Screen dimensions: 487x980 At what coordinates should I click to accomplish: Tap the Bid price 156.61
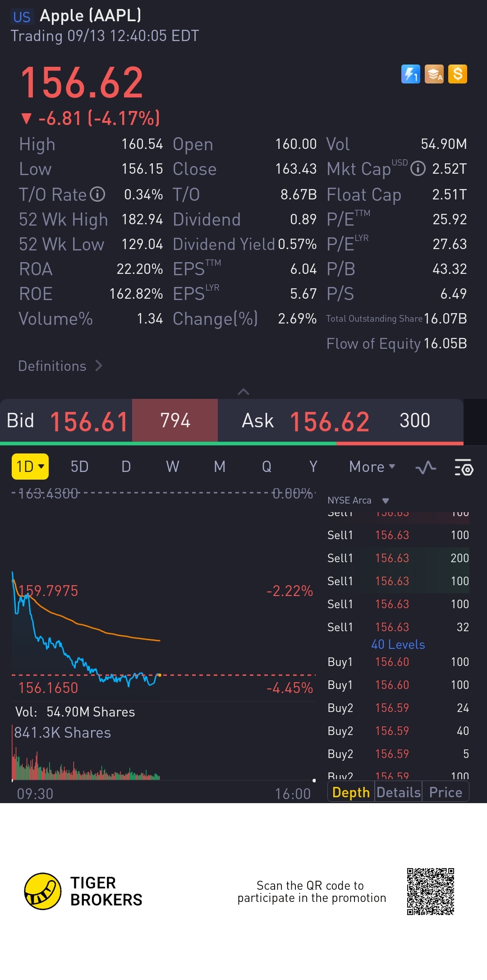(89, 421)
